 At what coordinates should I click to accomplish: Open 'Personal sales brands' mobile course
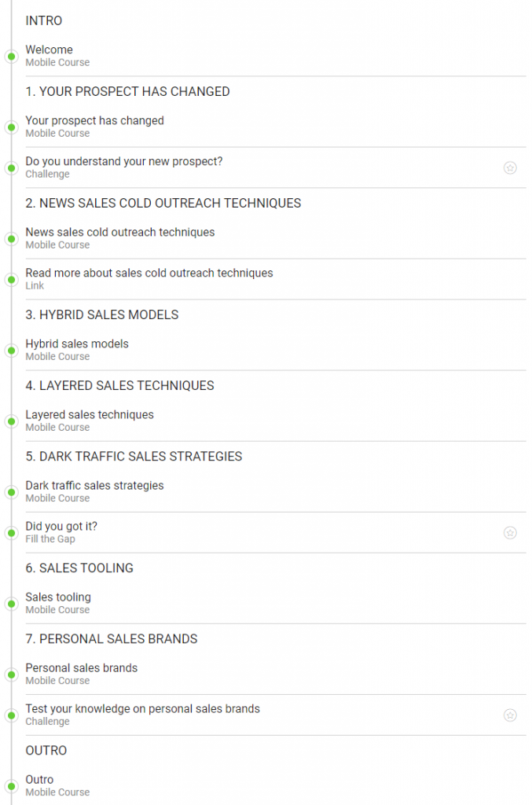pos(81,667)
